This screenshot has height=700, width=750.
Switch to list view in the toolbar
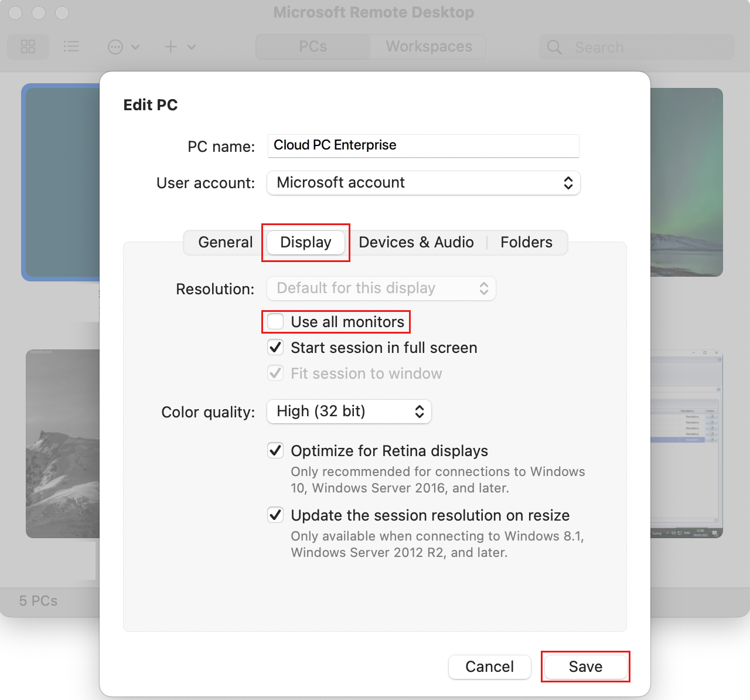[x=71, y=46]
